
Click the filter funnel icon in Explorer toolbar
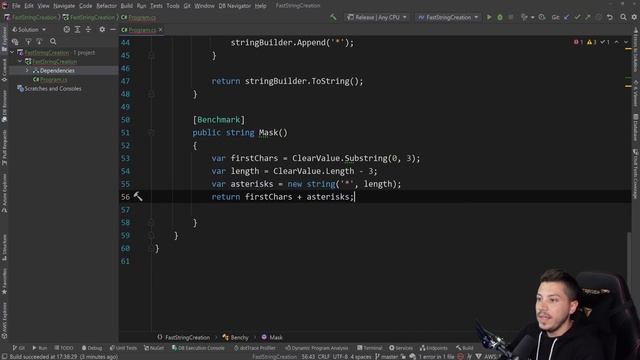(28, 42)
